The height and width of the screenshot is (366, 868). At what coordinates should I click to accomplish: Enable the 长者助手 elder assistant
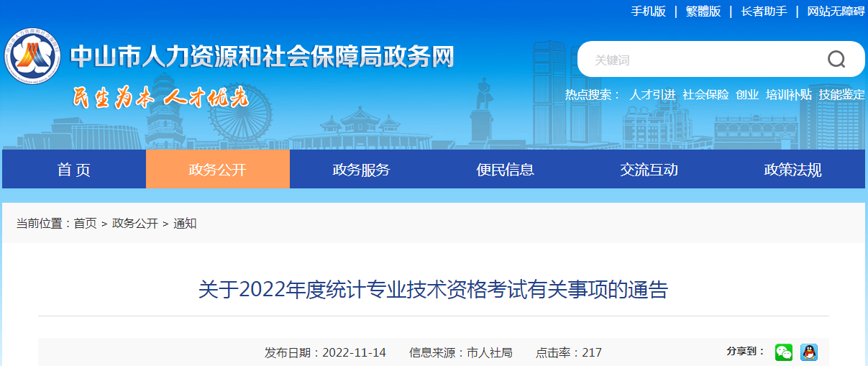pos(764,12)
